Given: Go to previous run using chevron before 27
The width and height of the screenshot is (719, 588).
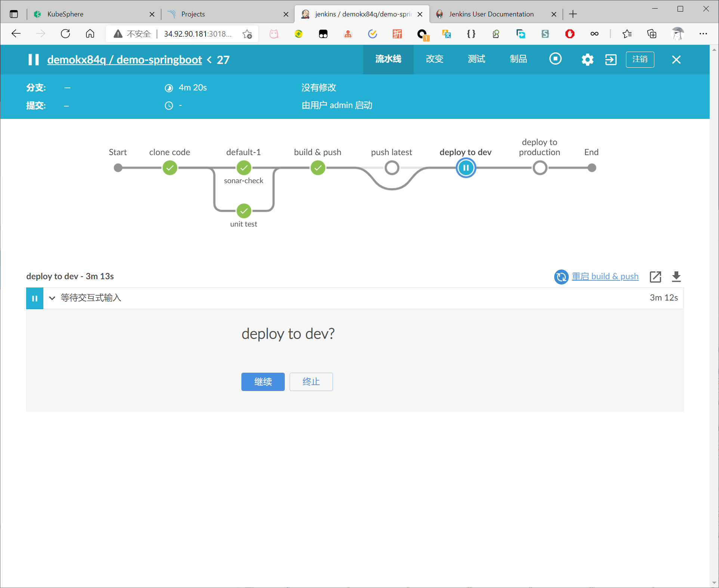Looking at the screenshot, I should click(209, 60).
